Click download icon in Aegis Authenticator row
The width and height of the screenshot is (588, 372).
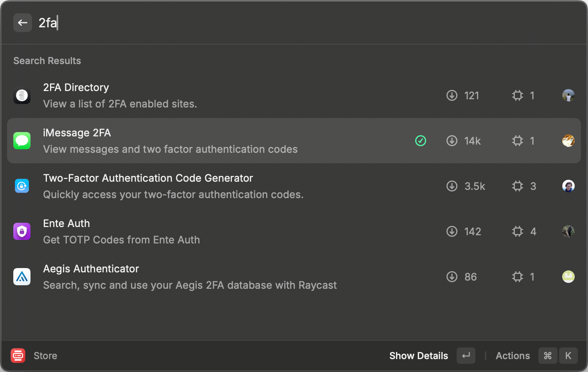pos(452,277)
